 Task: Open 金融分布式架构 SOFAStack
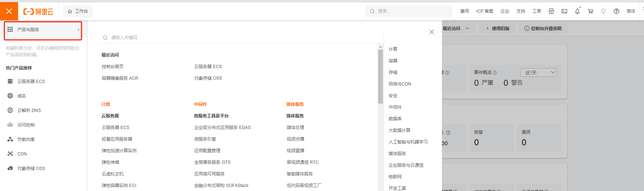tap(221, 185)
